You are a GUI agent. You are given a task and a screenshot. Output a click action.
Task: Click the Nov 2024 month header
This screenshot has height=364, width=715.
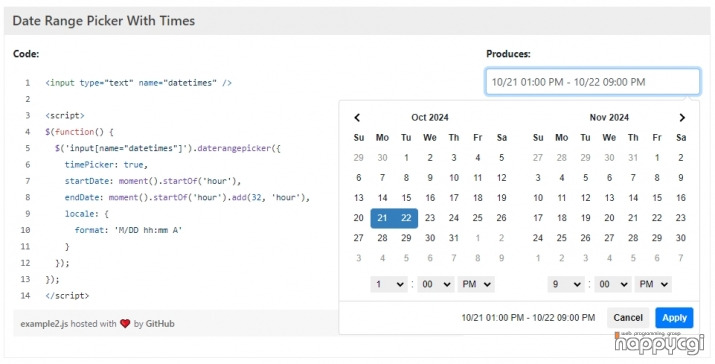[609, 118]
